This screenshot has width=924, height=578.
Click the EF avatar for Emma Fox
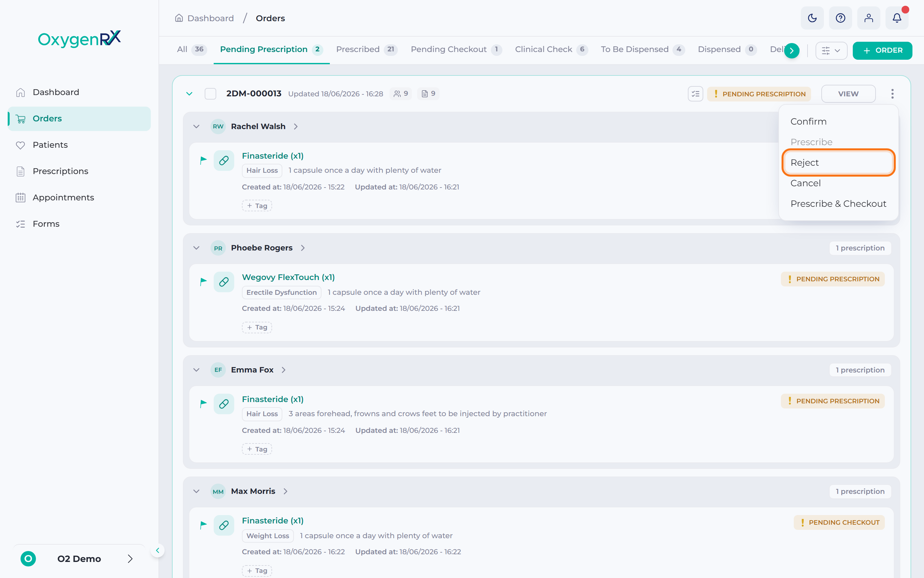(x=218, y=370)
